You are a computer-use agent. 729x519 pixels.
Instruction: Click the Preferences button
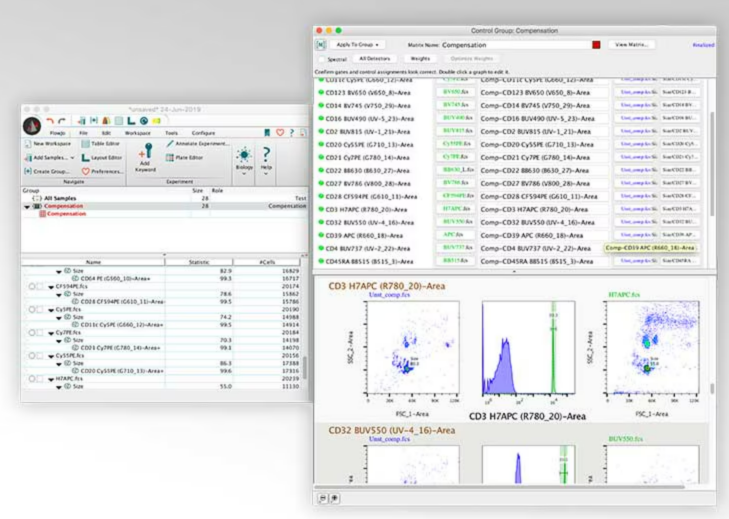coord(103,172)
